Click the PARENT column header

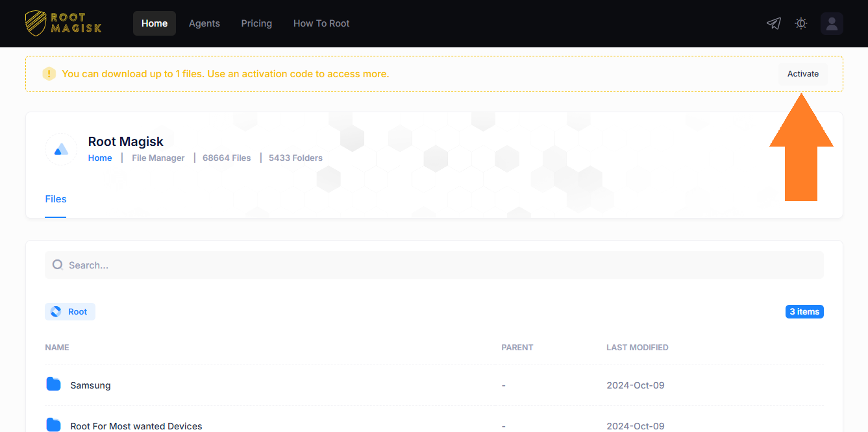pyautogui.click(x=517, y=348)
